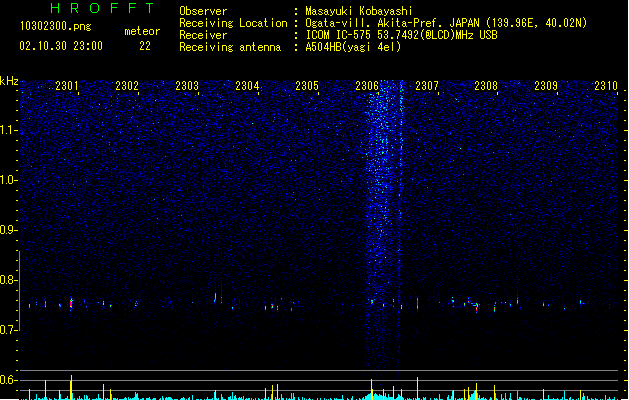The image size is (629, 400).
Task: Click the A504HB(yagi 4el) antenna text
Action: click(353, 47)
